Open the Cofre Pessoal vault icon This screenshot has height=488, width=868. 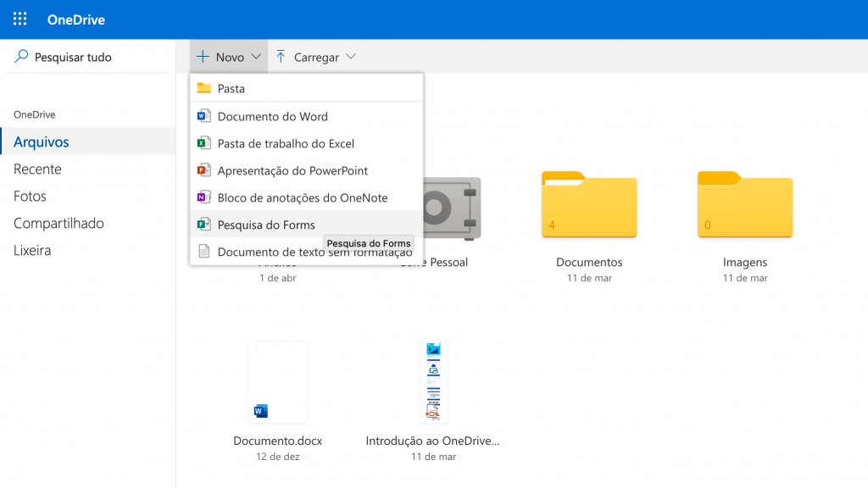click(x=452, y=208)
